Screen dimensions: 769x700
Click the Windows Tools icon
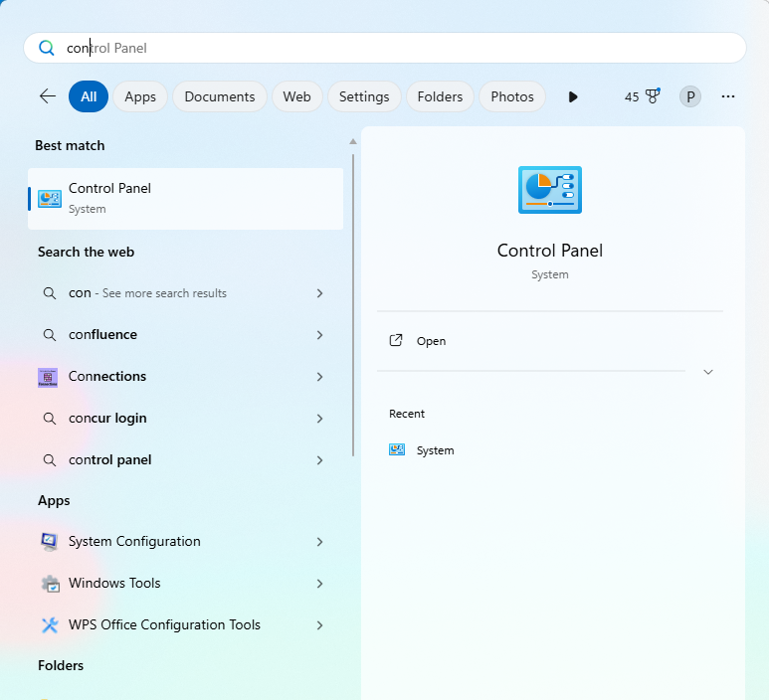(x=50, y=584)
